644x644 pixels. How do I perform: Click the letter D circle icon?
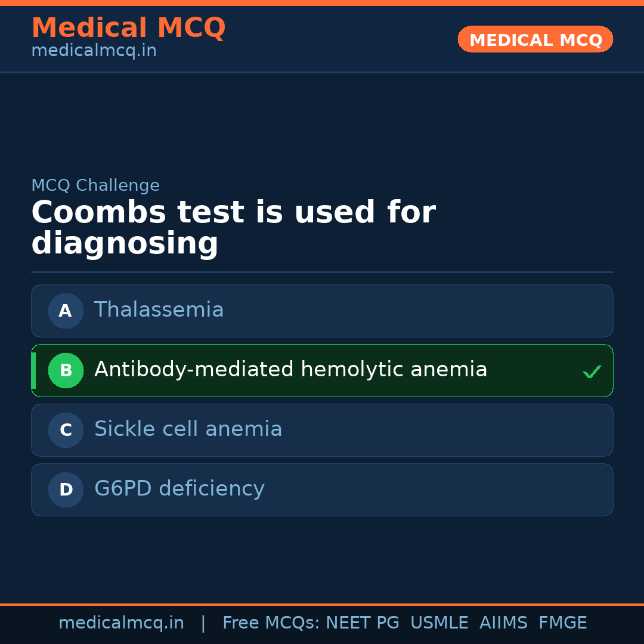(66, 490)
